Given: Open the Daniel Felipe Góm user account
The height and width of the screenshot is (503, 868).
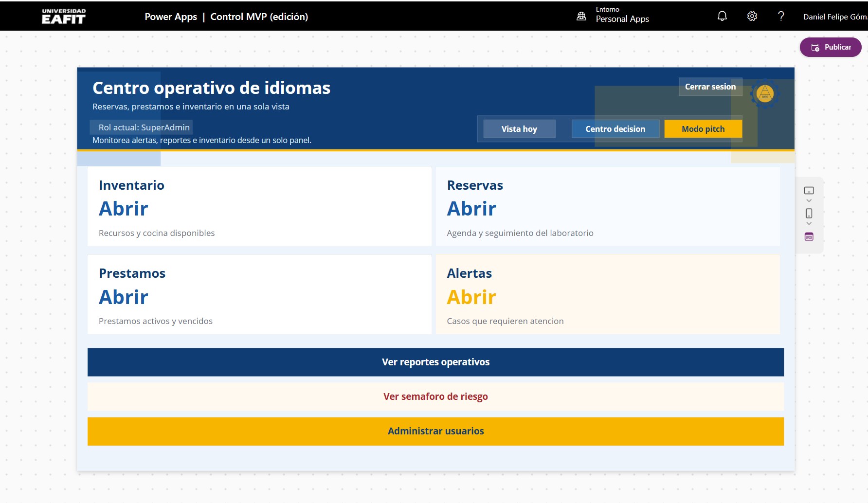Looking at the screenshot, I should pos(835,17).
